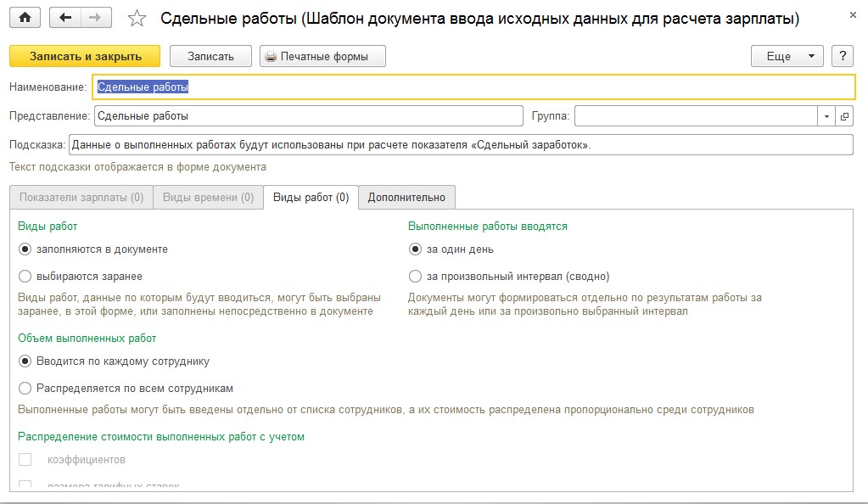Open the Показатели зарплаты (0) tab
This screenshot has width=868, height=504.
pyautogui.click(x=81, y=197)
